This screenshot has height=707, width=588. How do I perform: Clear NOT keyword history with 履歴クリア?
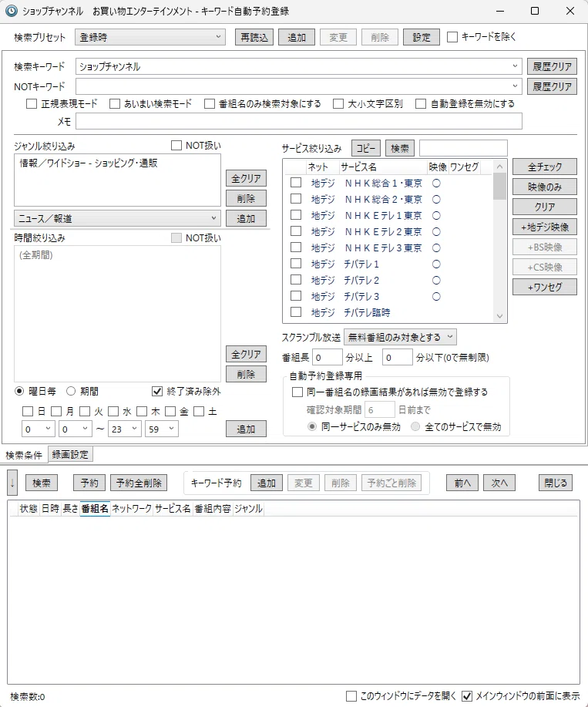(552, 86)
